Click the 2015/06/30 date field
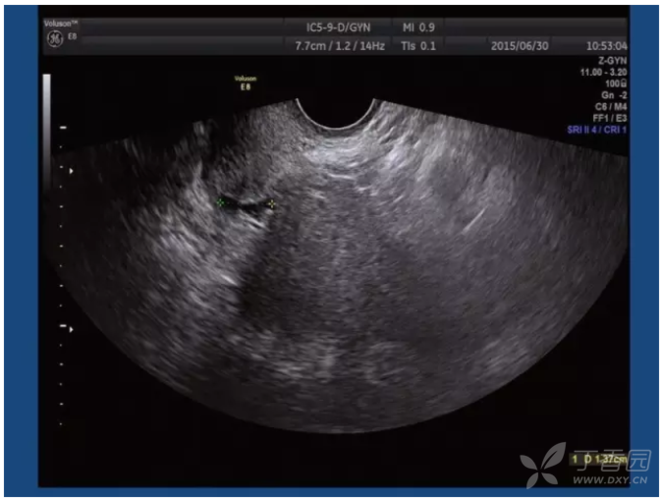The image size is (662, 500). (519, 46)
